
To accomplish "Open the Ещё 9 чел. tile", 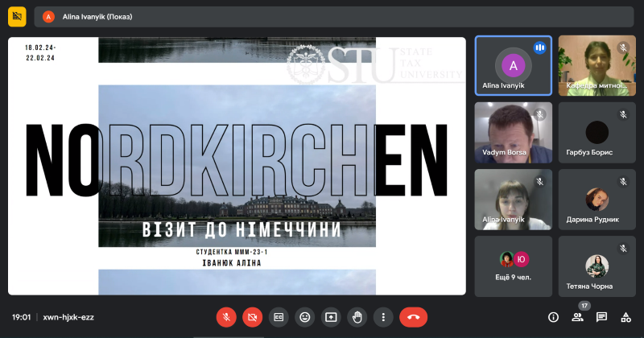I will [x=514, y=266].
